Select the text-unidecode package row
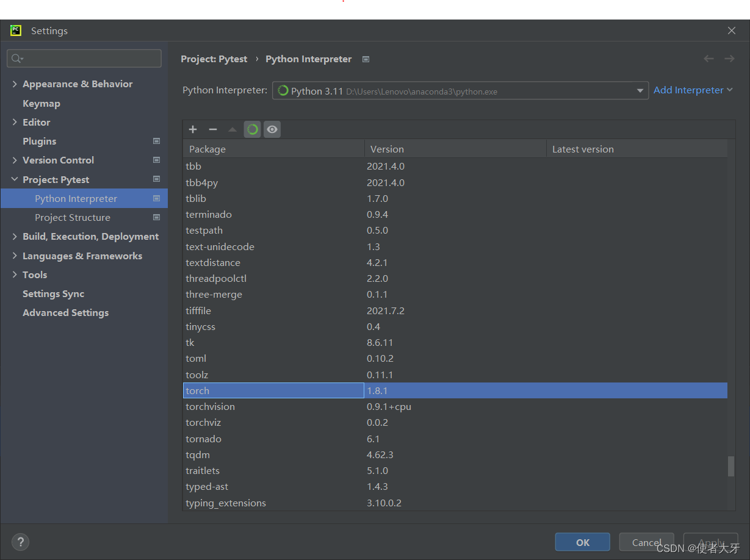Image resolution: width=750 pixels, height=560 pixels. point(455,246)
